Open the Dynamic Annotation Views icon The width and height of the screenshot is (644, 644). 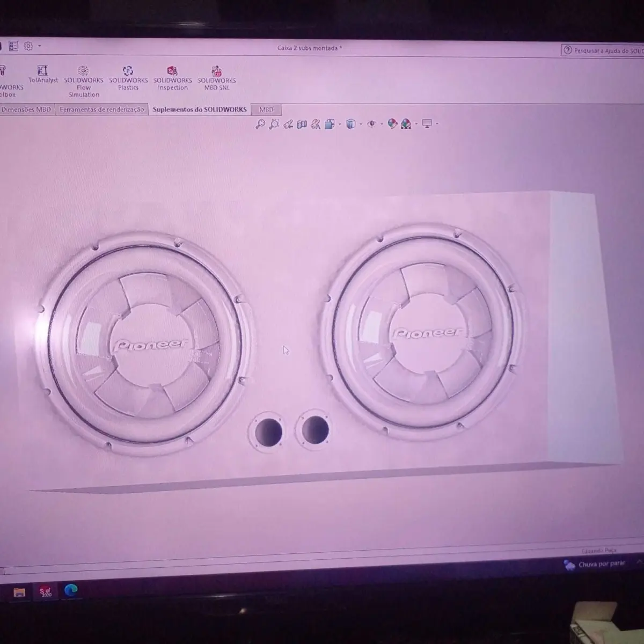pos(316,124)
